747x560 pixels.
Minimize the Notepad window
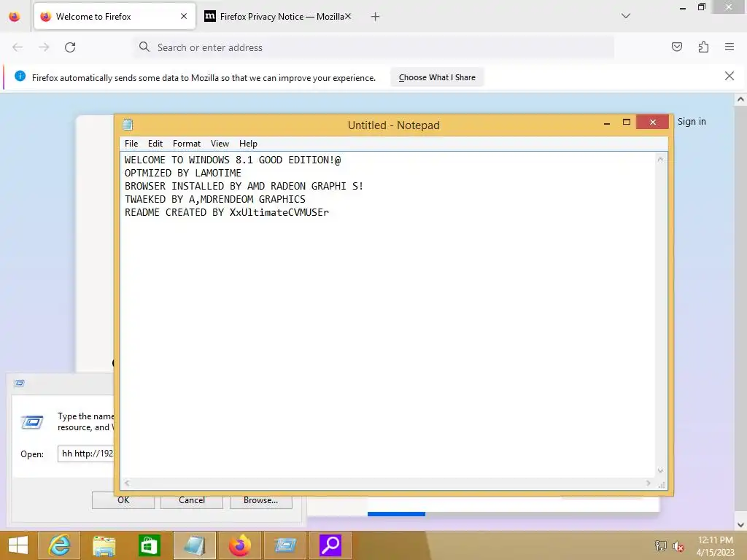606,122
